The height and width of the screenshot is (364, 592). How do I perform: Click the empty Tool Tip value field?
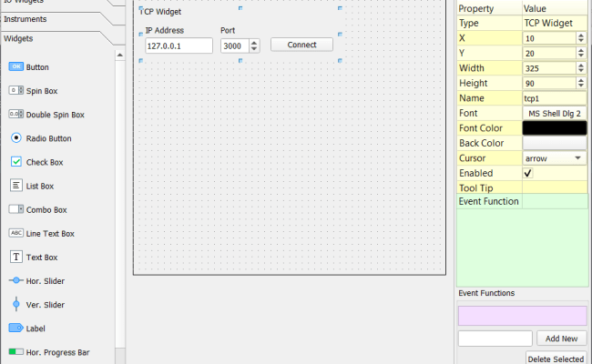pyautogui.click(x=555, y=187)
